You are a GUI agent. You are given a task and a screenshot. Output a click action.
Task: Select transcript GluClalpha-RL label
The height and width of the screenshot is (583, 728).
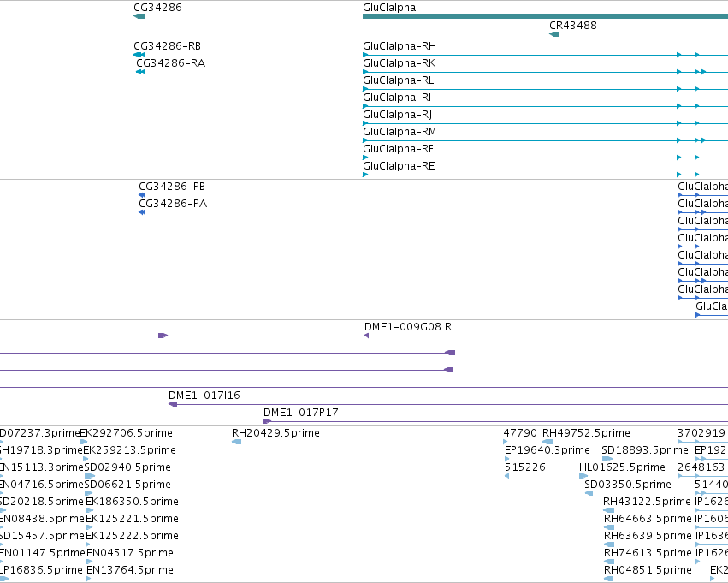[x=398, y=80]
